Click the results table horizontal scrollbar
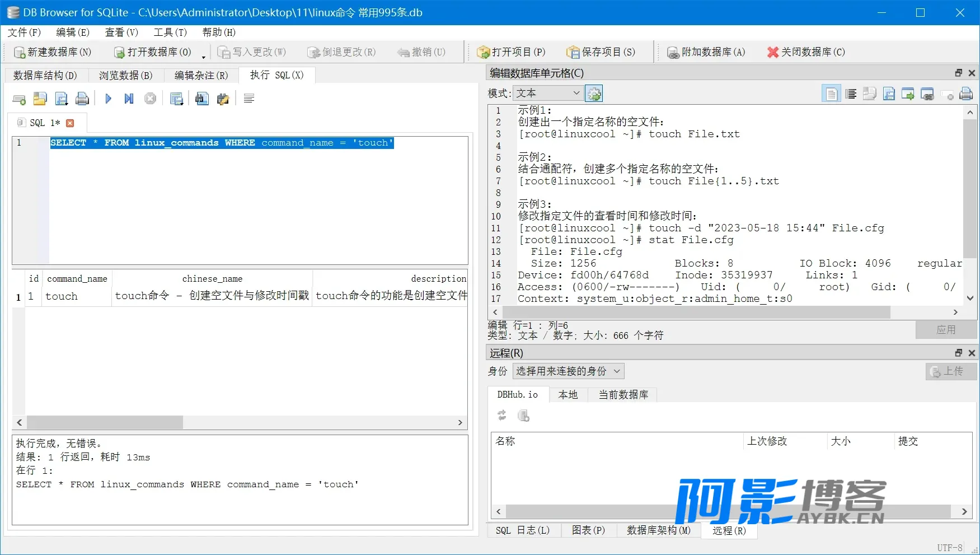 coord(240,422)
